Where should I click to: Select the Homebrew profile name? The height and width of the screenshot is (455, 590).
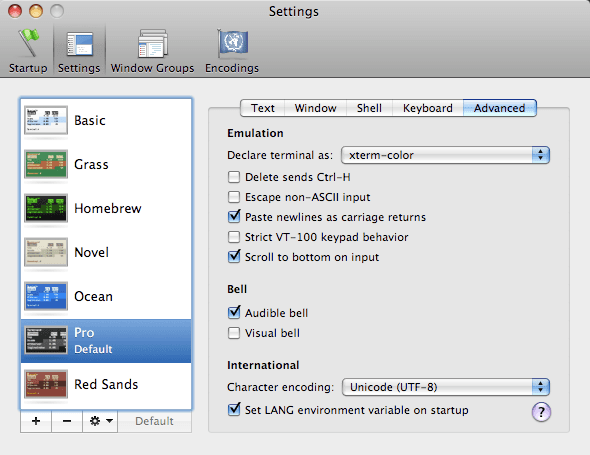tap(108, 208)
